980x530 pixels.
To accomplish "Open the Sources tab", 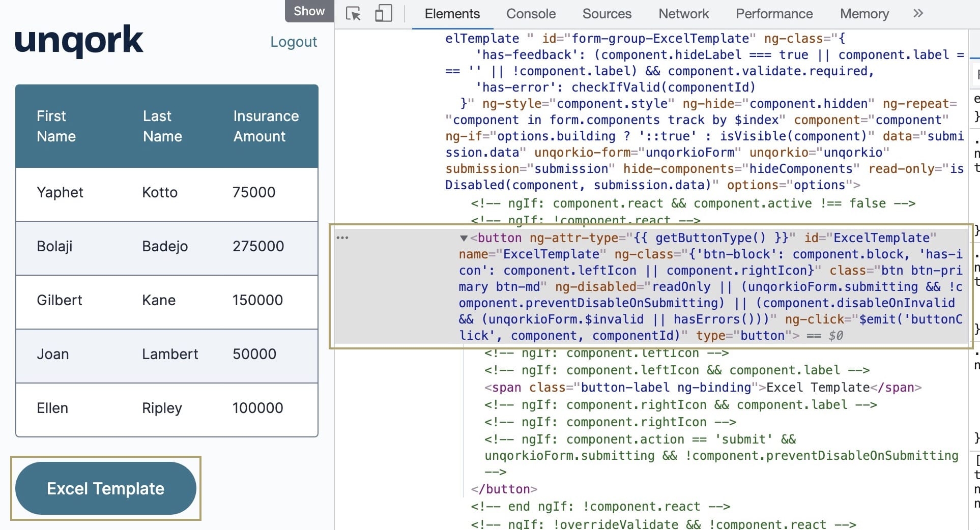I will pyautogui.click(x=607, y=14).
